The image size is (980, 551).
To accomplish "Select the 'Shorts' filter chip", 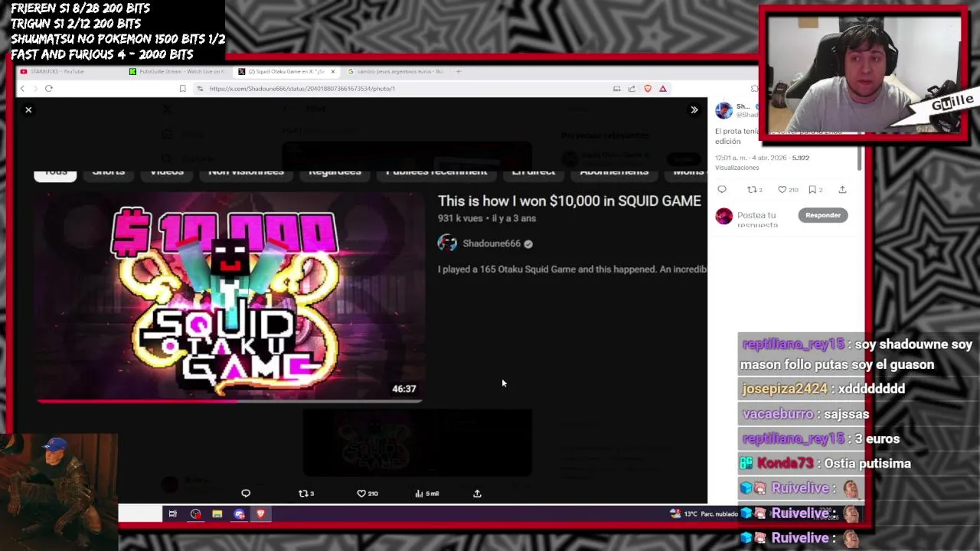I will 109,172.
